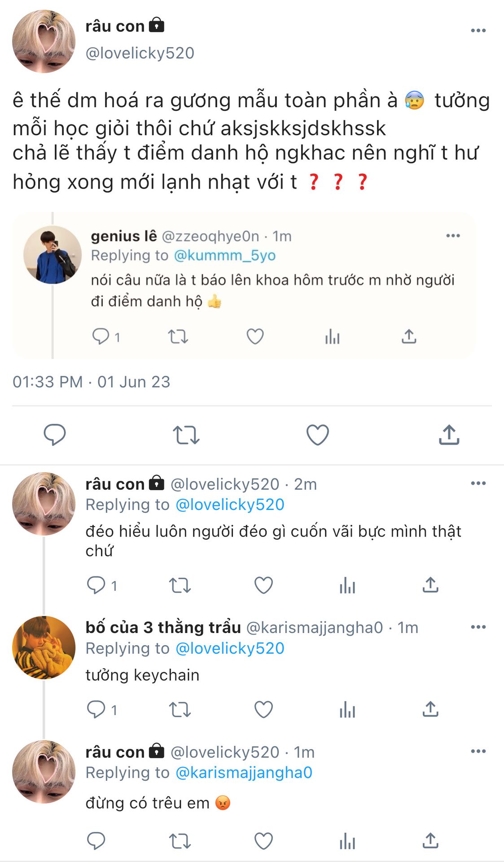
Task: Share the main tweet
Action: 449,435
